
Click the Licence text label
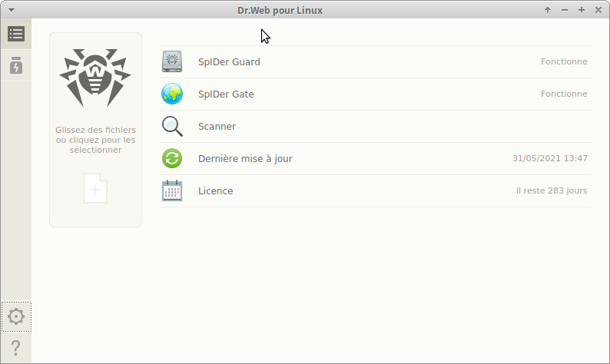pos(215,190)
